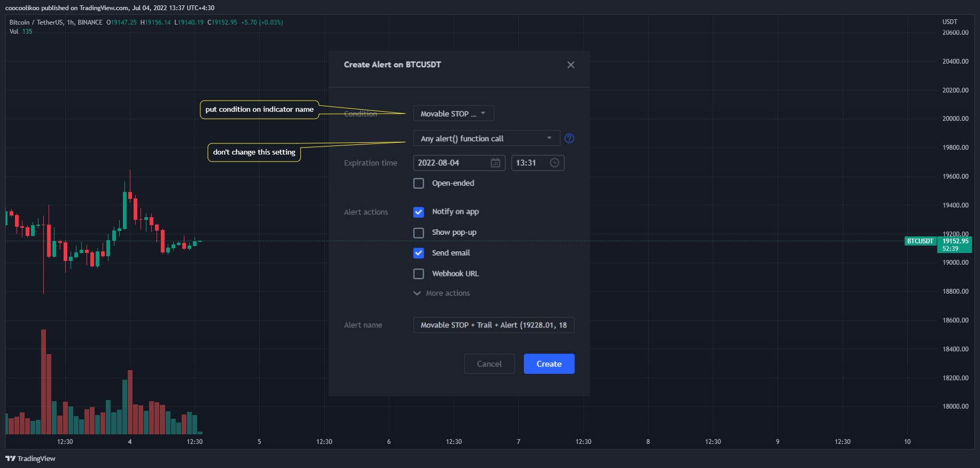The width and height of the screenshot is (980, 468).
Task: Click the Webhook URL label text
Action: click(x=455, y=274)
